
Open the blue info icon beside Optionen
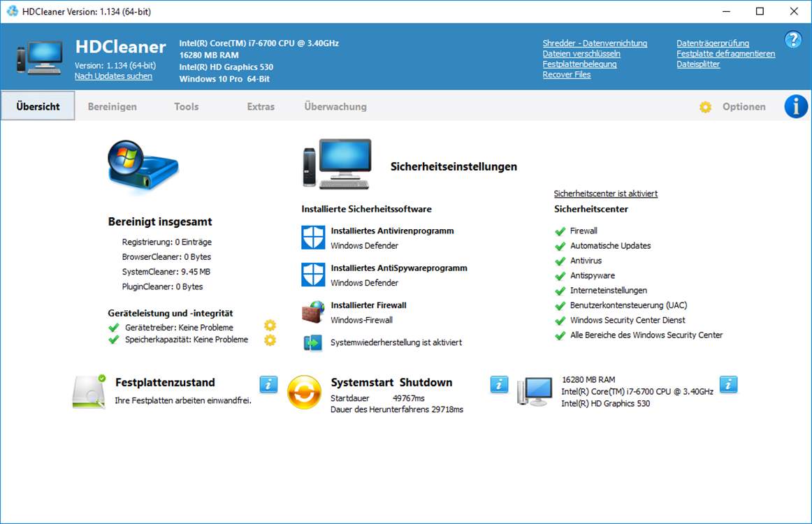795,106
